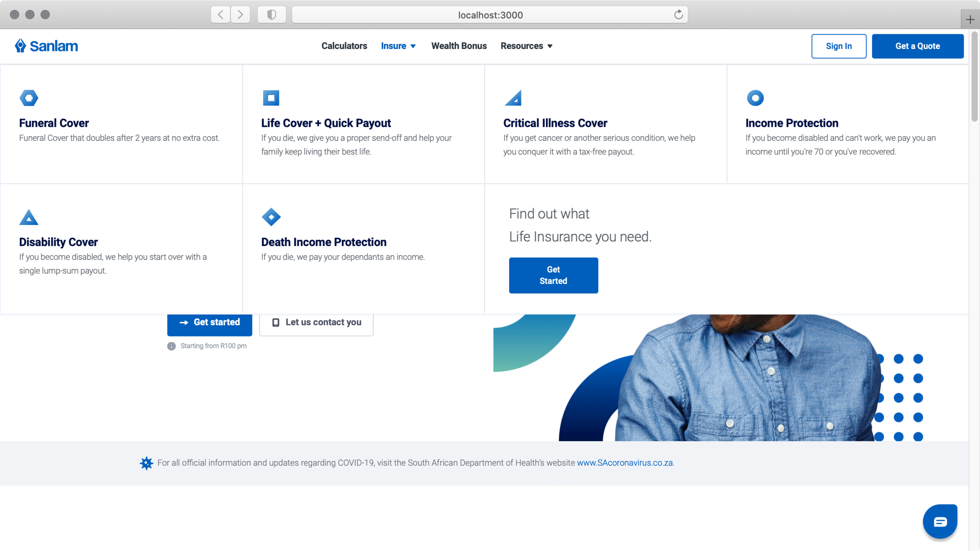Expand the Resources dropdown menu
Image resolution: width=980 pixels, height=551 pixels.
point(526,46)
